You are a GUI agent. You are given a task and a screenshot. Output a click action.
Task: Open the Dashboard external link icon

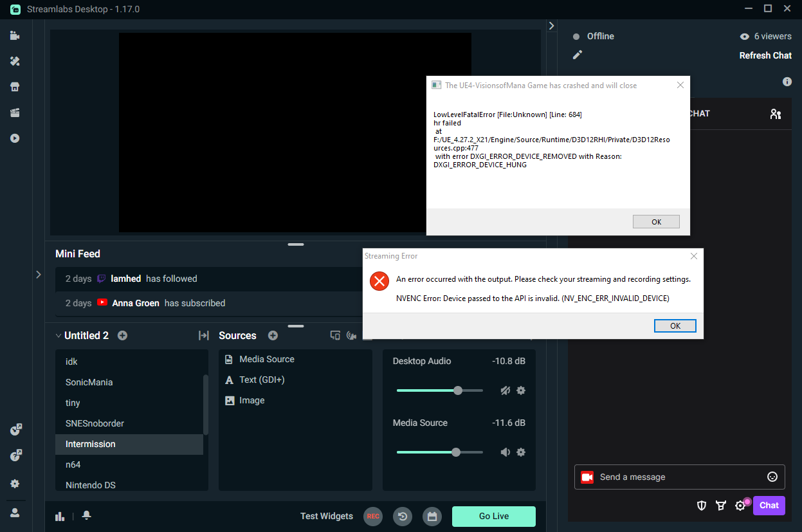(x=16, y=430)
